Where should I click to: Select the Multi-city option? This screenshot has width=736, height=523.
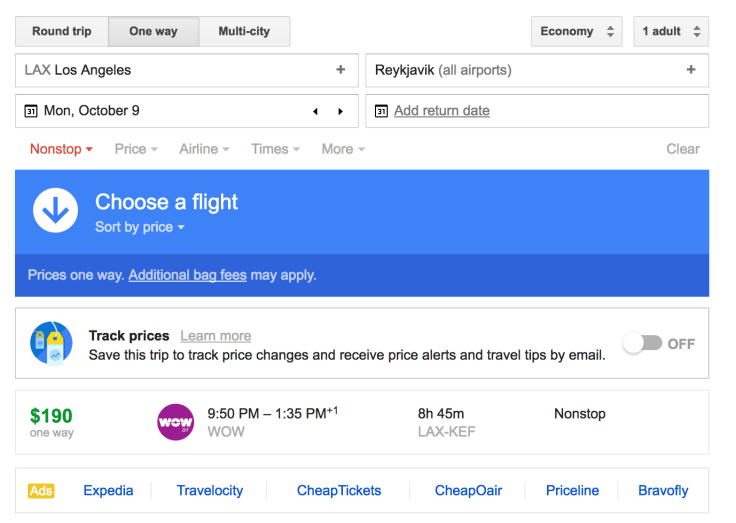(244, 31)
